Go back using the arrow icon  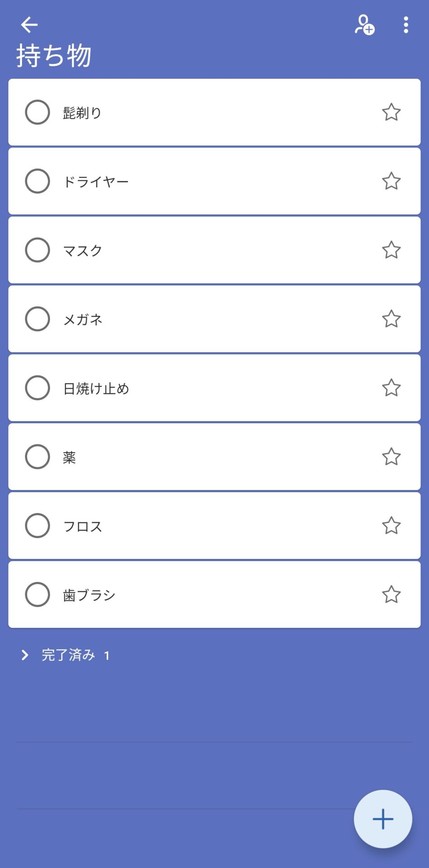pyautogui.click(x=29, y=25)
